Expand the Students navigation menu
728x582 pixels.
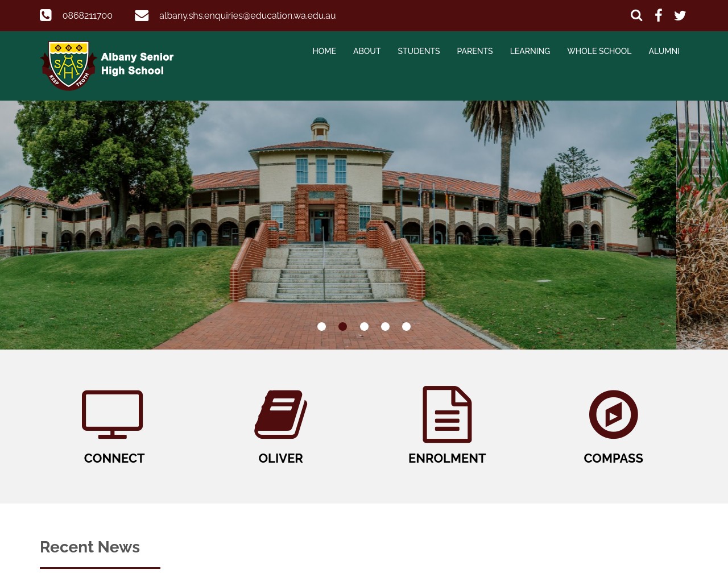(x=419, y=51)
